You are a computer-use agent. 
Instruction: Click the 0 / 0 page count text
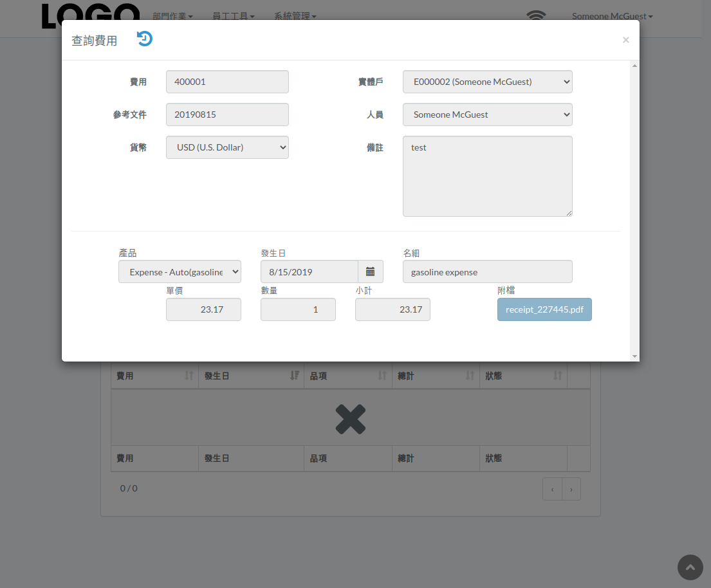coord(129,488)
